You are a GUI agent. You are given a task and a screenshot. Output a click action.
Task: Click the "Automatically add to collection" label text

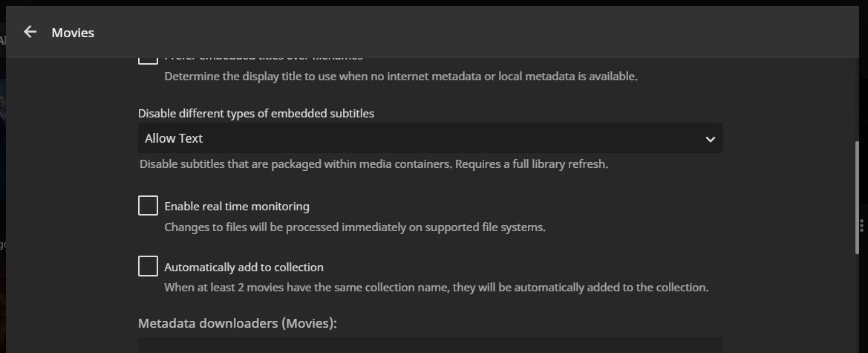[x=244, y=268]
